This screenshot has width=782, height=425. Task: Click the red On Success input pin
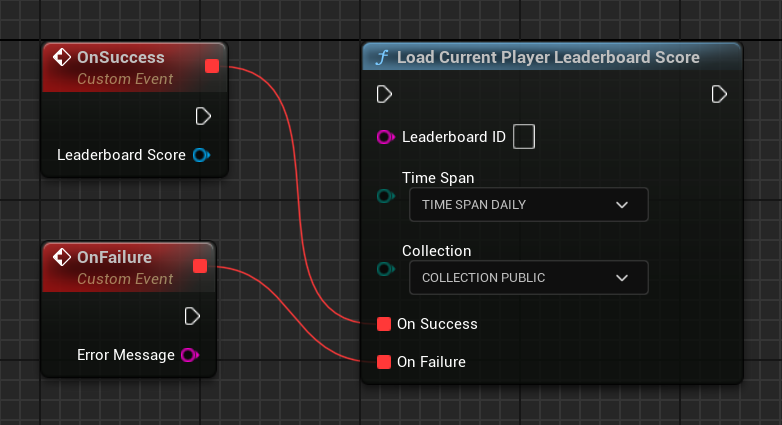(x=384, y=324)
